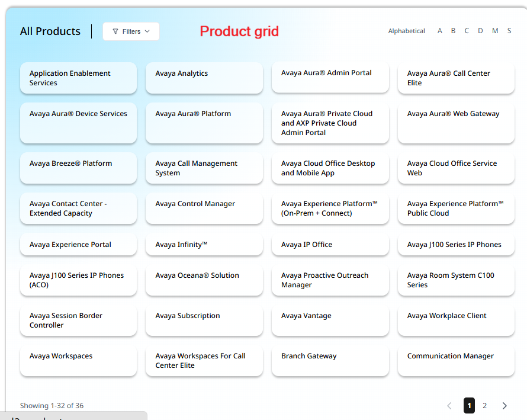Screen dimensions: 527x420
Task: Open Avaya Contact Center Extended Capacity
Action: click(78, 209)
